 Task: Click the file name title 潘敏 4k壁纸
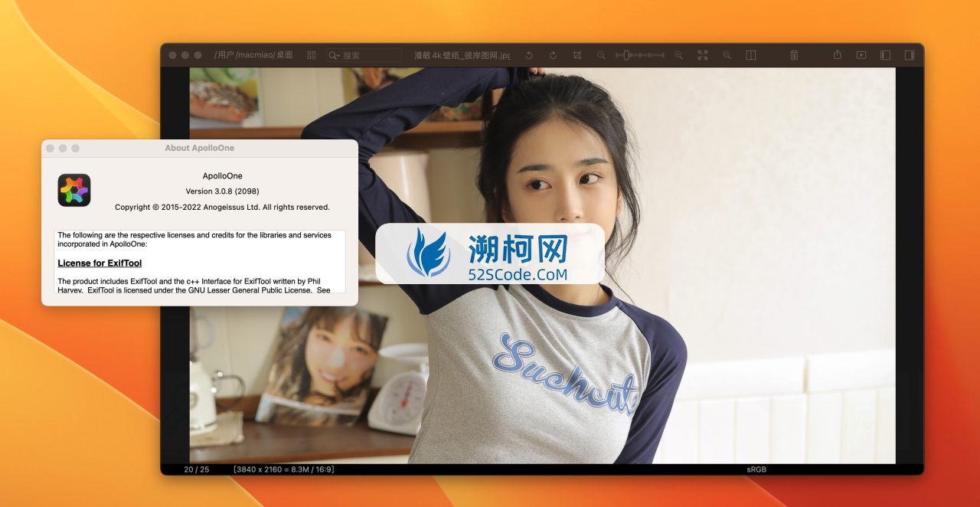pyautogui.click(x=462, y=55)
